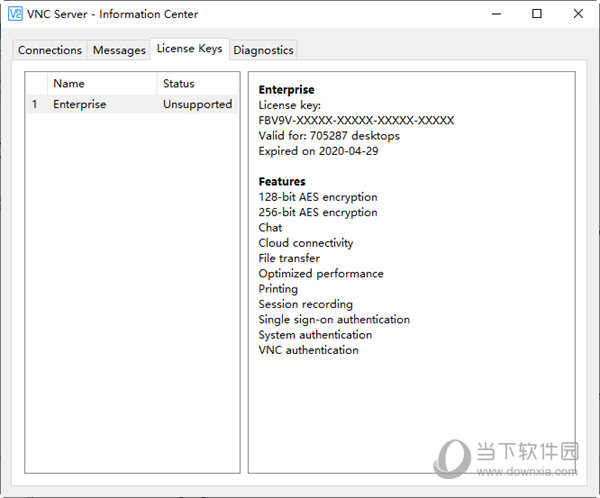The image size is (600, 498).
Task: Select the License Keys tab
Action: (190, 49)
